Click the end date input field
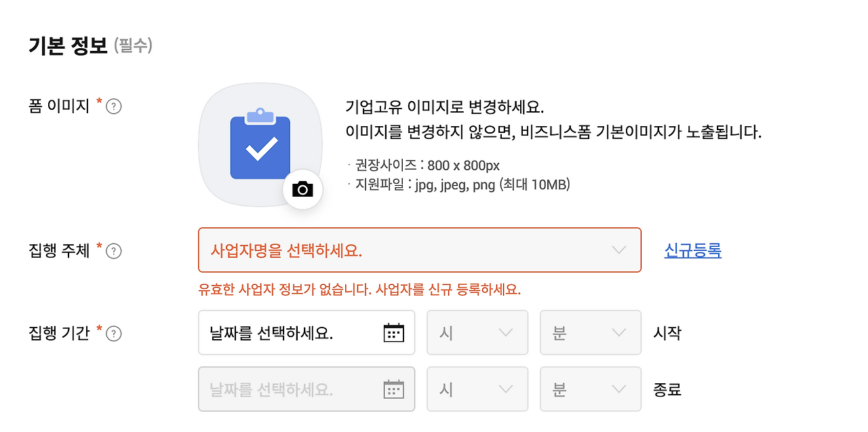This screenshot has height=432, width=868. click(285, 389)
